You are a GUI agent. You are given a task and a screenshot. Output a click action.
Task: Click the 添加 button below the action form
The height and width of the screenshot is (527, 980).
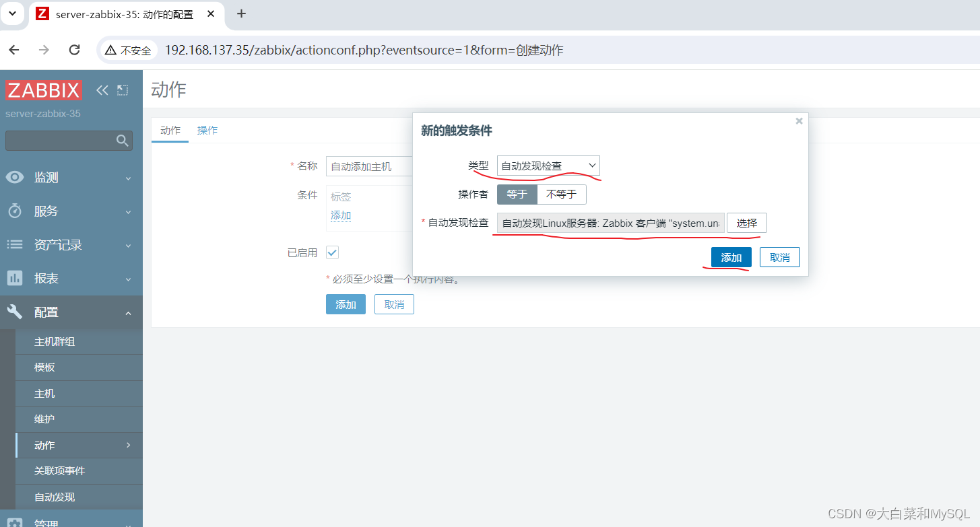pyautogui.click(x=346, y=304)
